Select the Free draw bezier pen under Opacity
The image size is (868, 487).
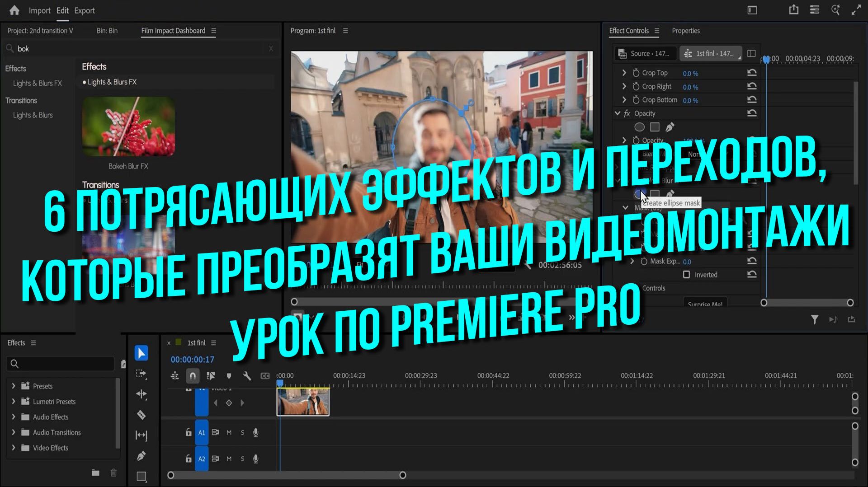pos(670,127)
